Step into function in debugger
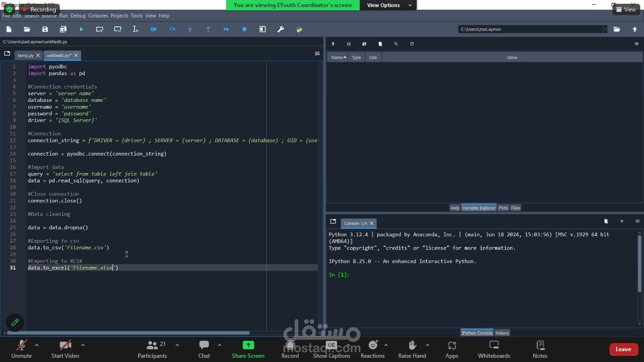This screenshot has width=644, height=362. click(x=190, y=29)
